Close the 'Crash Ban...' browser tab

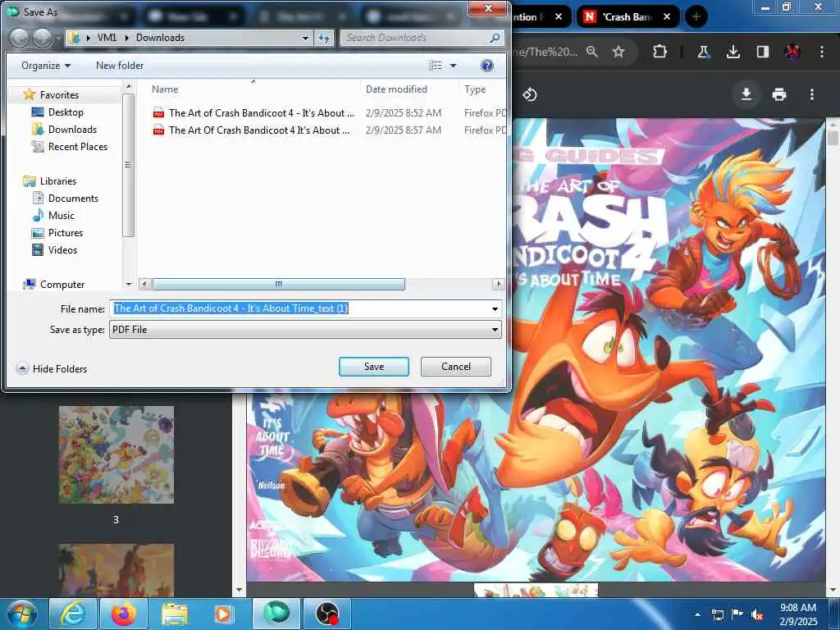coord(667,16)
